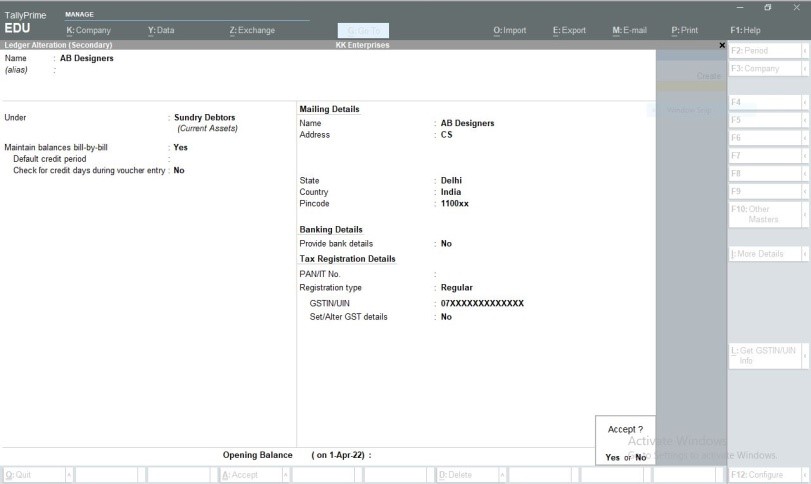The image size is (811, 484).
Task: Click the F8 side button
Action: (x=765, y=173)
